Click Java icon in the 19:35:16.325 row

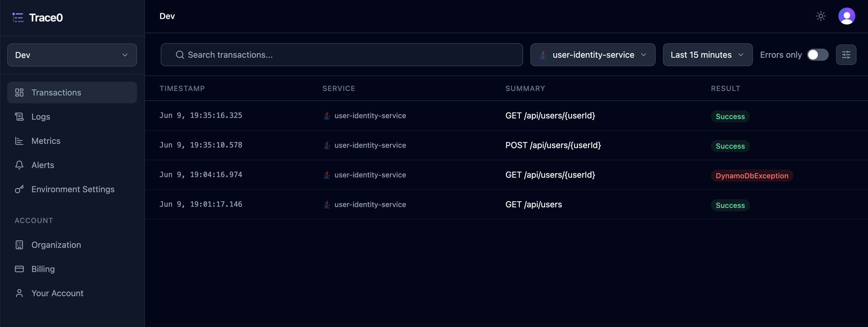click(326, 116)
